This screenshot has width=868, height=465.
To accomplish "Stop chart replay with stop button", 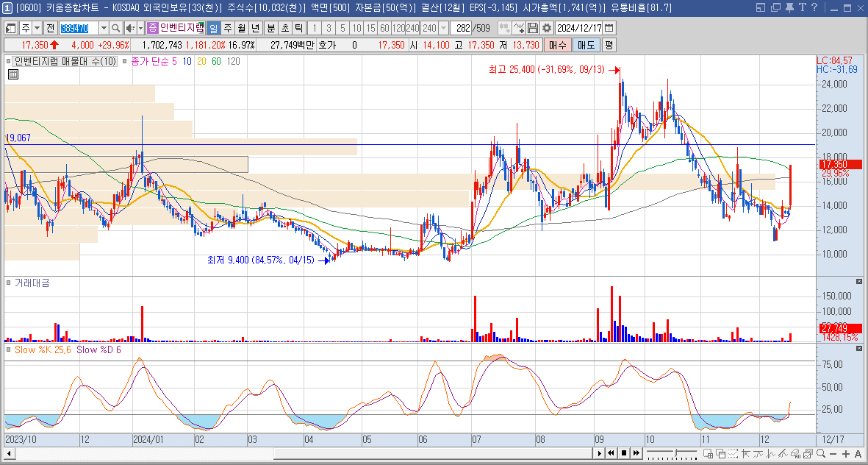I will pos(624,453).
